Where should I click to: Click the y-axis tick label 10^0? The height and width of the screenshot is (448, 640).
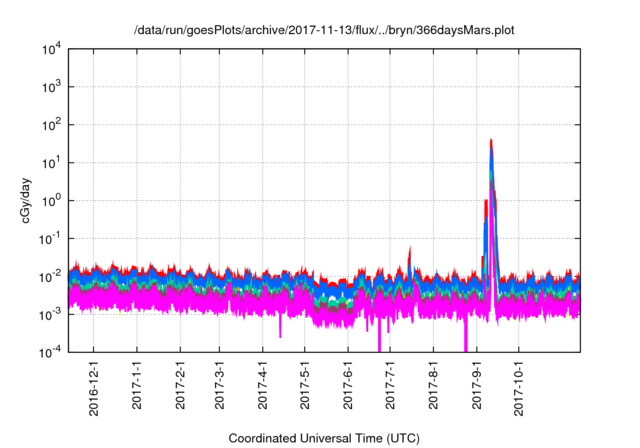(x=52, y=201)
